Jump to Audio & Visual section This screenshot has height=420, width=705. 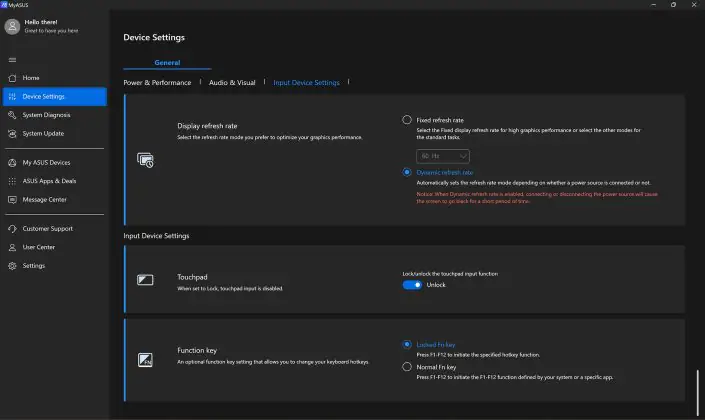(232, 83)
